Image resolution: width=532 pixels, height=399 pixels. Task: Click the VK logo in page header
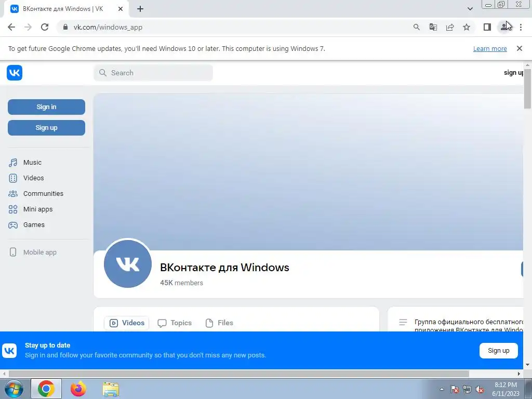(x=15, y=73)
